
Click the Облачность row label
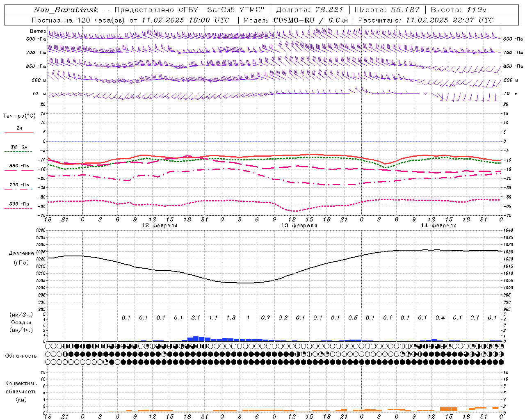[21, 356]
